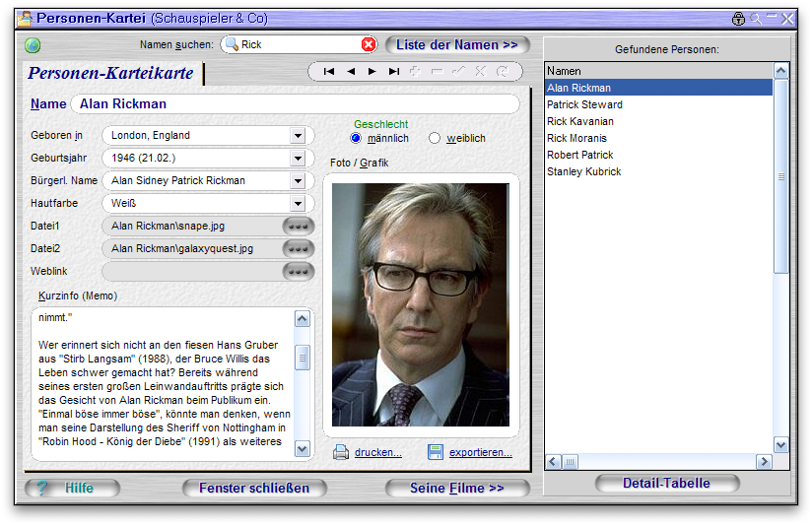
Task: Open Seine Filme button
Action: 457,489
